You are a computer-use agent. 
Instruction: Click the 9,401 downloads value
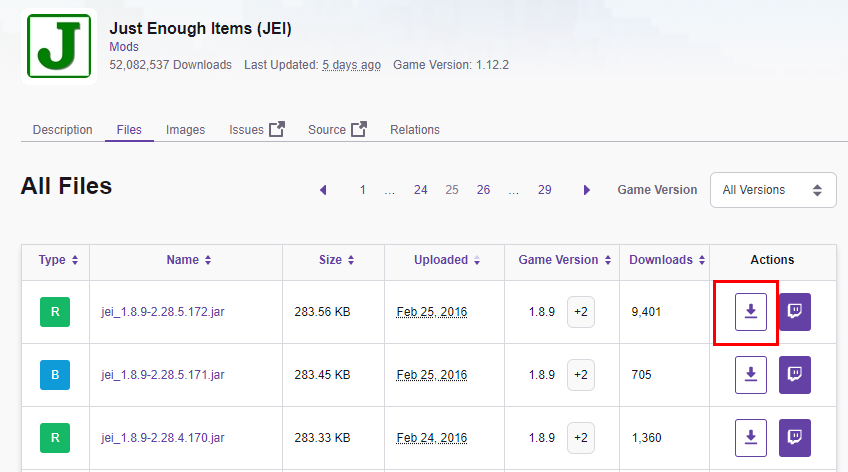coord(646,312)
